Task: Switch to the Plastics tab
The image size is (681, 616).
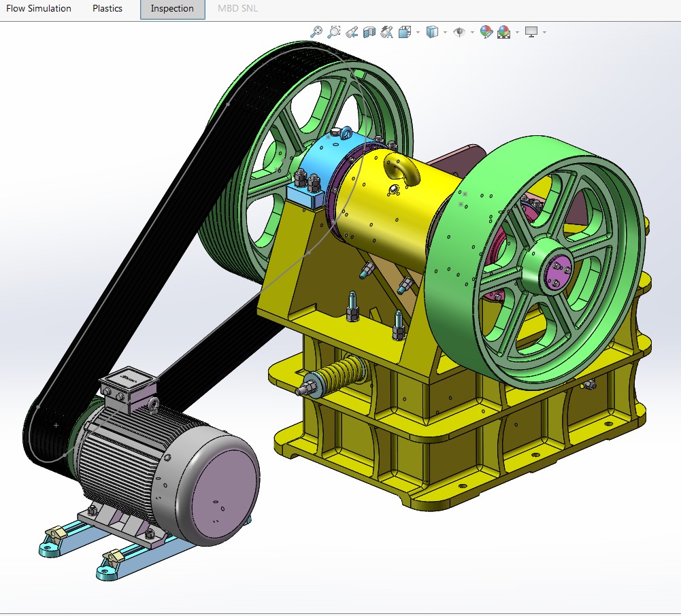Action: (x=107, y=8)
